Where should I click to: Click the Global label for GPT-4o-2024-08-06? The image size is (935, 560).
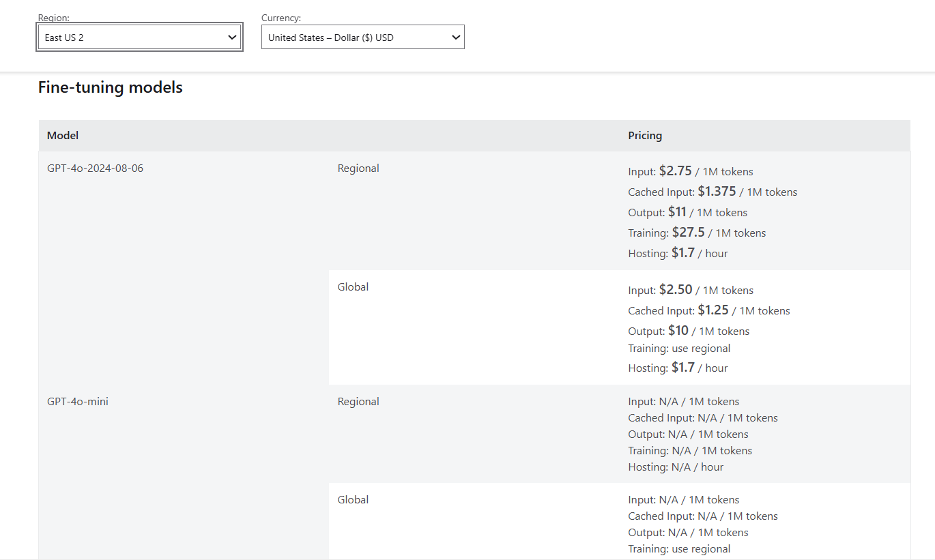[x=353, y=287]
